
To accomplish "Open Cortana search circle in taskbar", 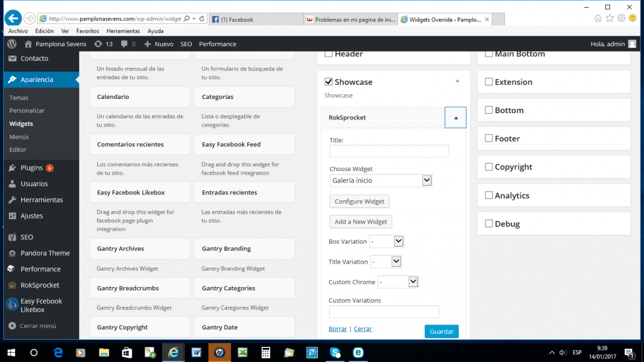I will click(34, 353).
